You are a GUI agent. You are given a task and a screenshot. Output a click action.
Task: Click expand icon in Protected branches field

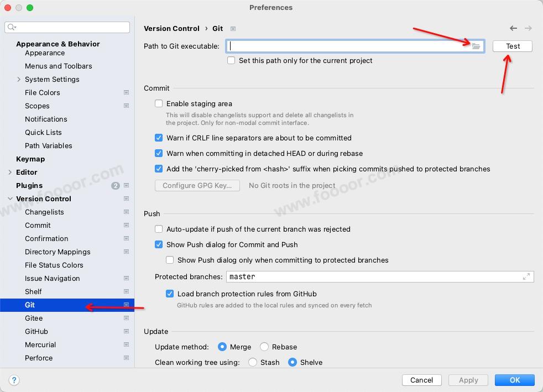[526, 276]
